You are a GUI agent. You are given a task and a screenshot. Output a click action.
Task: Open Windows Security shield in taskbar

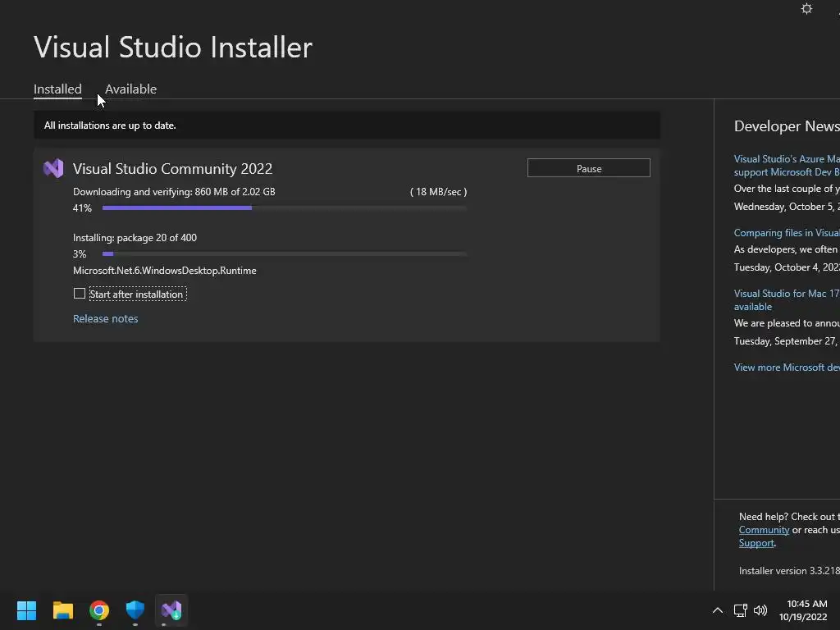135,610
